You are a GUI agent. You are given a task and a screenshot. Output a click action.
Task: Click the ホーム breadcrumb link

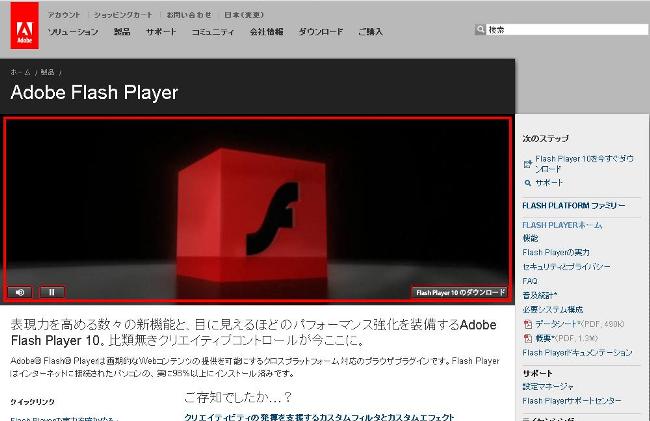point(20,73)
